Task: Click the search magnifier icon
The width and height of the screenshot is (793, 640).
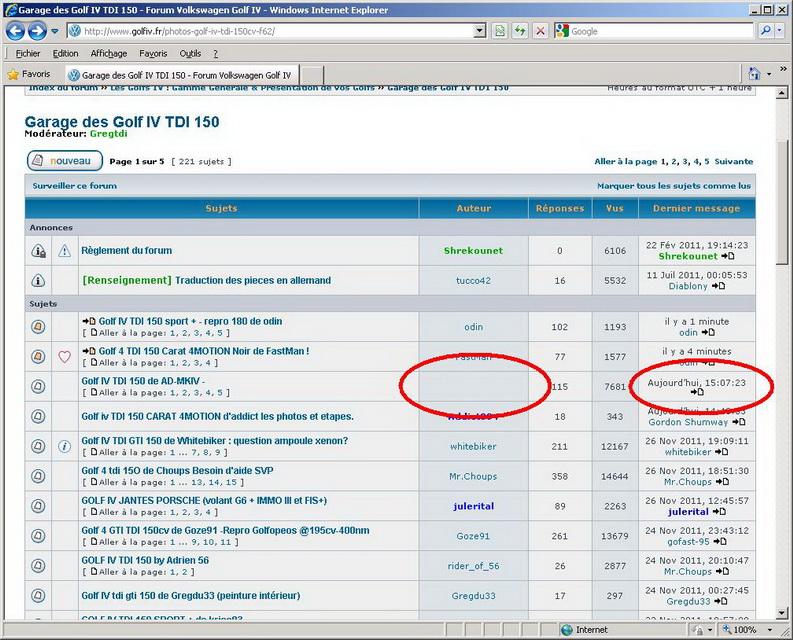Action: tap(766, 31)
